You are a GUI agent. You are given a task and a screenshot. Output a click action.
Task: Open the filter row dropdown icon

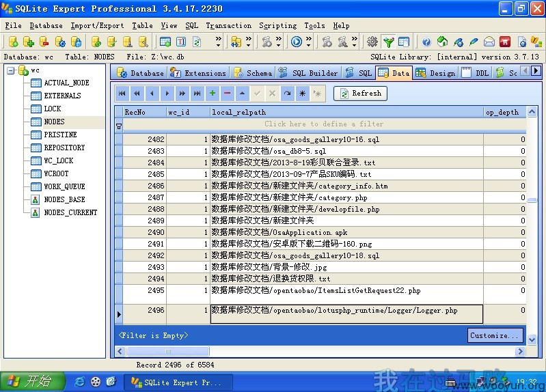click(x=119, y=126)
